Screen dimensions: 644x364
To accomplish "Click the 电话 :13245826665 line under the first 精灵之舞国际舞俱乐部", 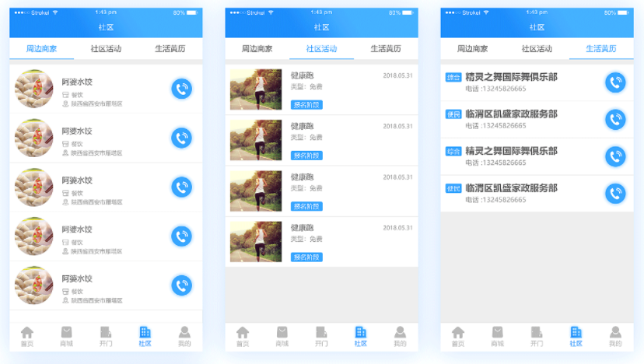I will point(495,89).
